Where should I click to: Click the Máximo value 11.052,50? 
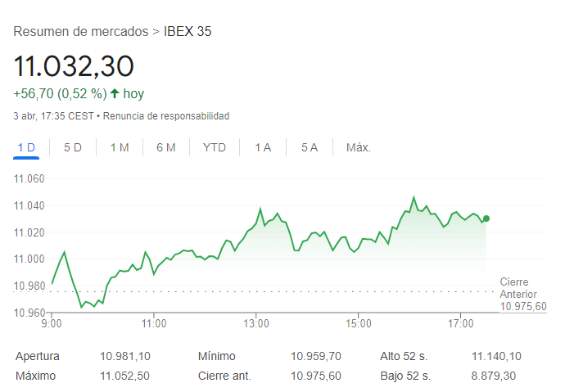click(x=124, y=376)
